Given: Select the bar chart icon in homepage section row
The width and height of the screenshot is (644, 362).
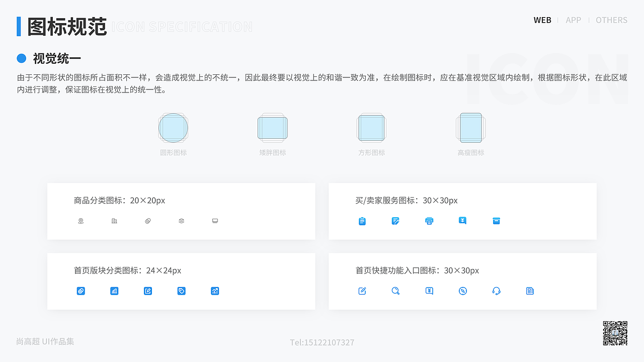Looking at the screenshot, I should [114, 291].
